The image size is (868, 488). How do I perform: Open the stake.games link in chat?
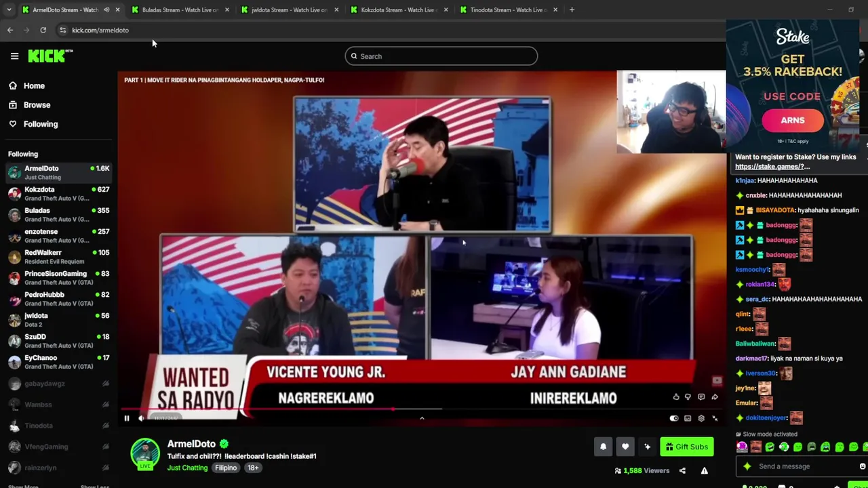(x=772, y=167)
